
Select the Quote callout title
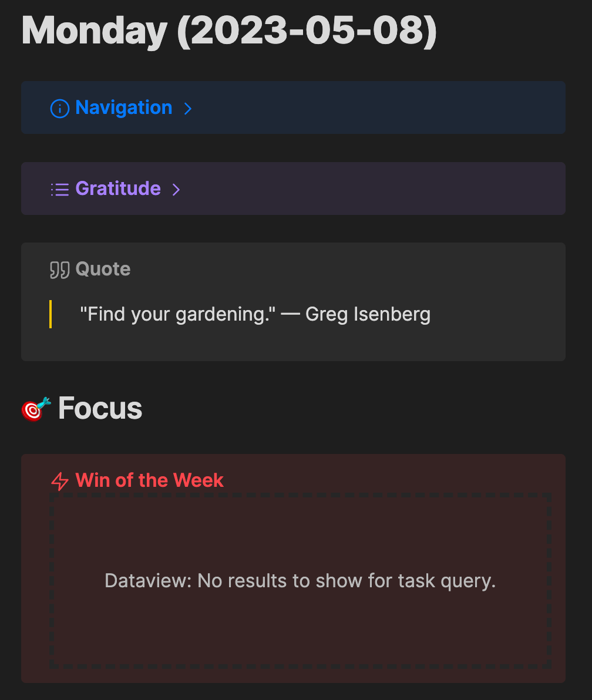pyautogui.click(x=103, y=269)
